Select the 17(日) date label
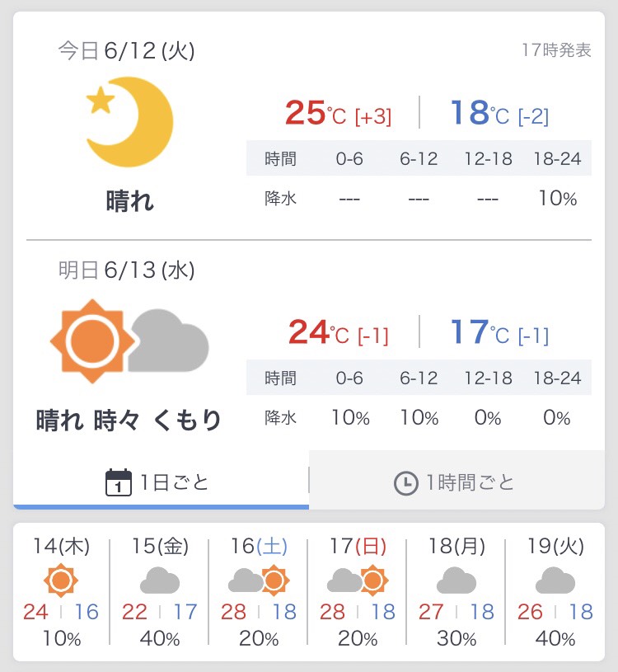The height and width of the screenshot is (672, 618). click(357, 547)
